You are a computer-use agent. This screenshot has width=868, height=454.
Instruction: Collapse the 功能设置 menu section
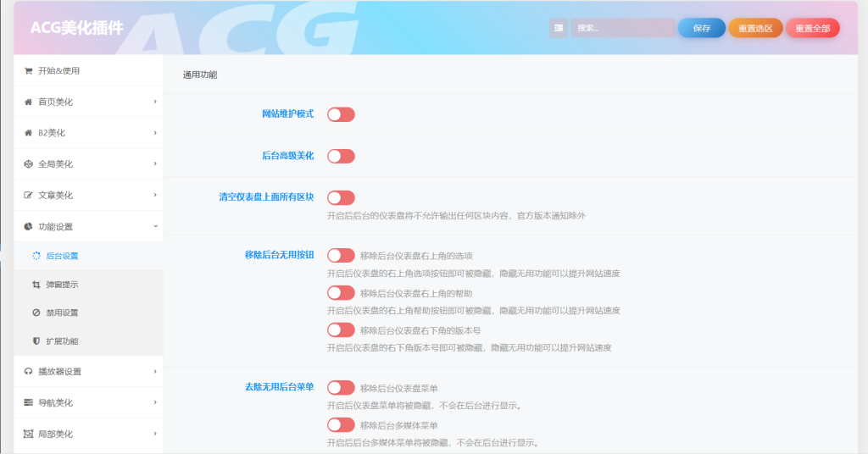coord(155,226)
